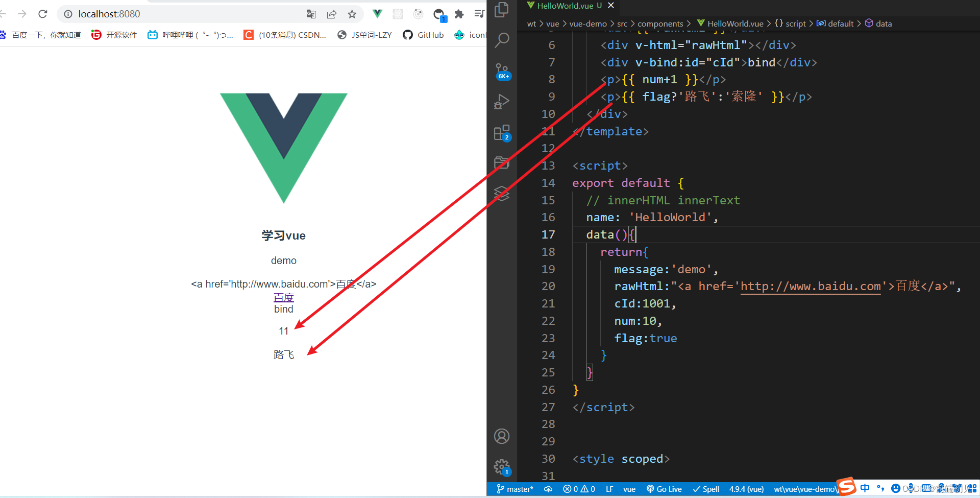The image size is (980, 498).
Task: Click the Vue logo image on the page
Action: click(x=284, y=148)
